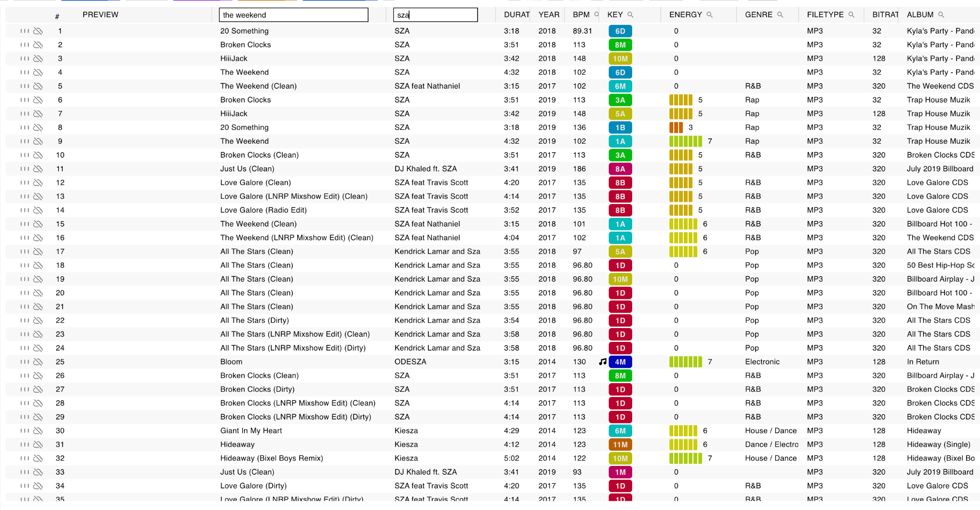Click the crossed-out cloud icon for row 9
This screenshot has height=510, width=980.
point(38,141)
